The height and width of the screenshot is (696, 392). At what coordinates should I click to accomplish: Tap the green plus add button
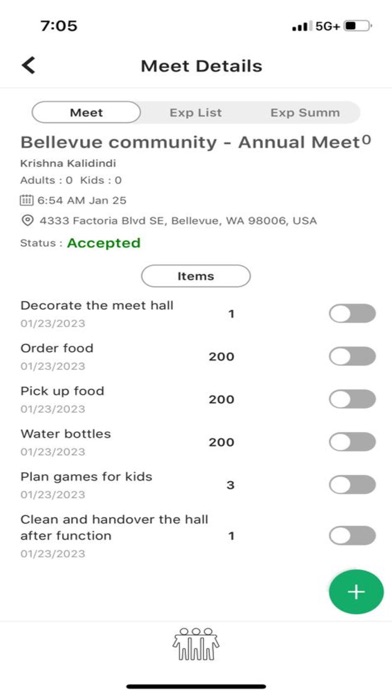pos(356,592)
